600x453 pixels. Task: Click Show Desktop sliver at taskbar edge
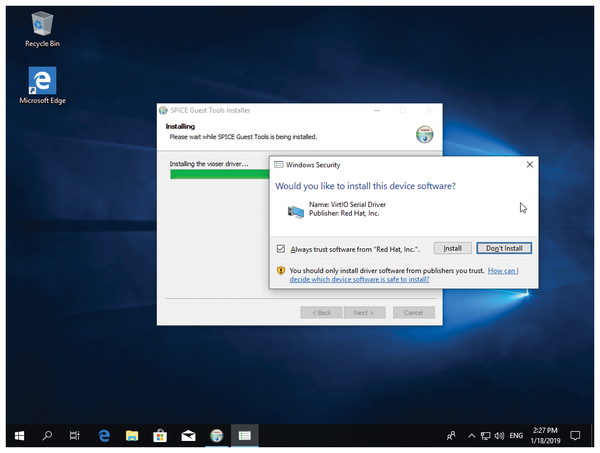pos(592,435)
